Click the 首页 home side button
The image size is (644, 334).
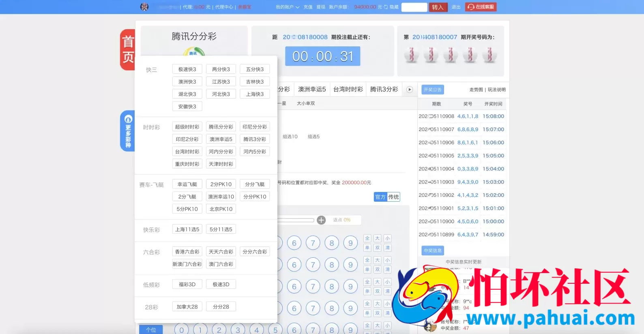(x=127, y=50)
